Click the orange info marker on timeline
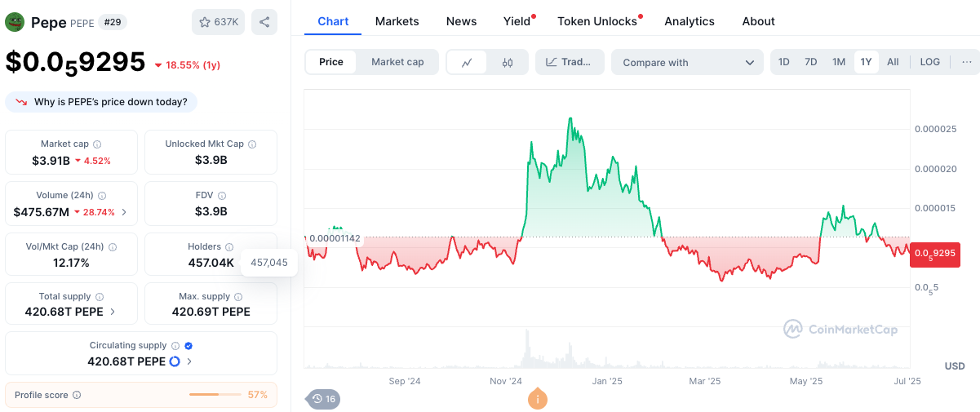Screen dimensions: 980x412 tap(537, 399)
